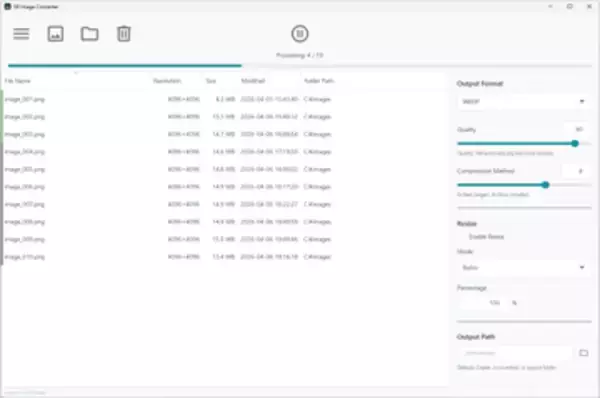Click the Output Format heading
This screenshot has height=398, width=600.
480,83
